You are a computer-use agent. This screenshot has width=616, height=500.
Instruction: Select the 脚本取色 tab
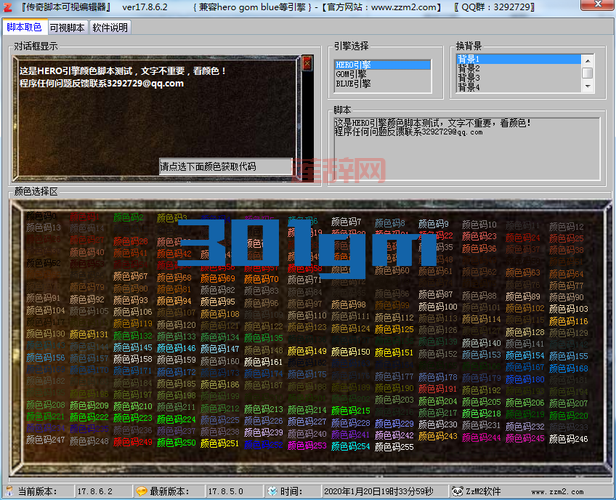click(x=24, y=27)
